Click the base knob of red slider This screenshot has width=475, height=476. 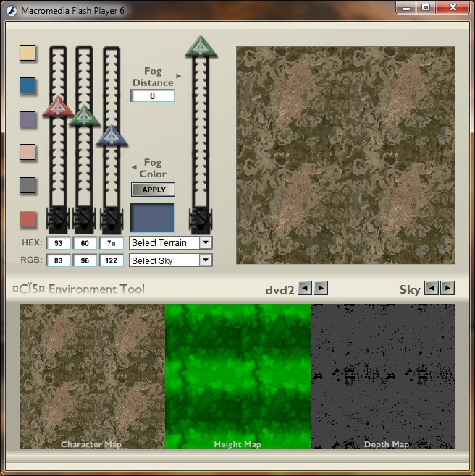[58, 218]
